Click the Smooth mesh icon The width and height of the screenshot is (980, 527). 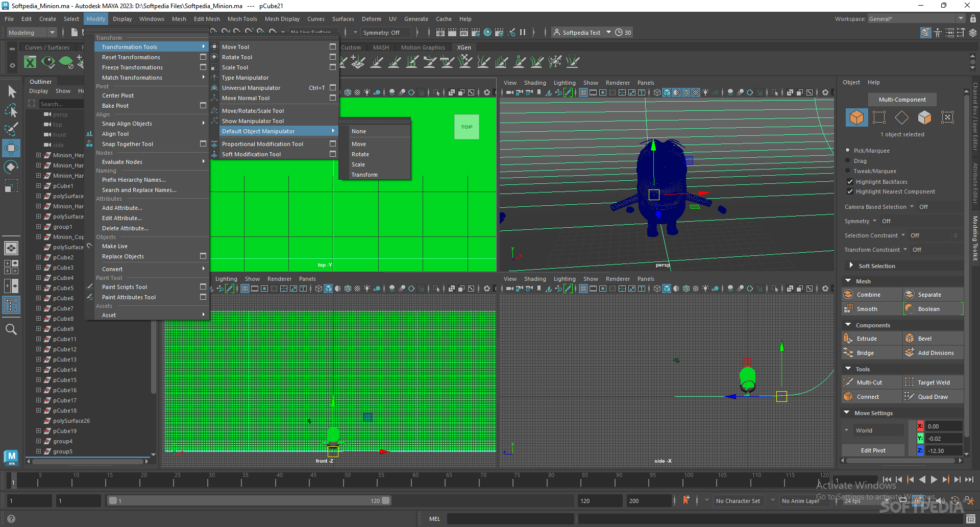(x=848, y=309)
